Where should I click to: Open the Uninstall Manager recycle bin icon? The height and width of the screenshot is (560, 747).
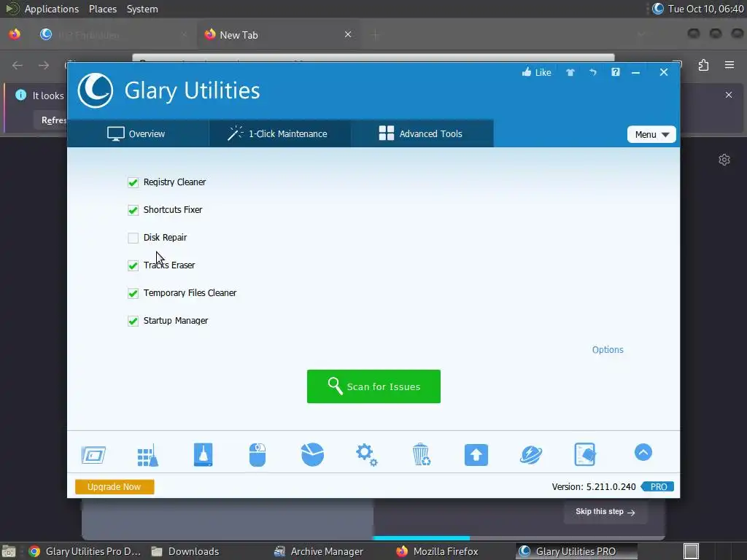coord(422,454)
